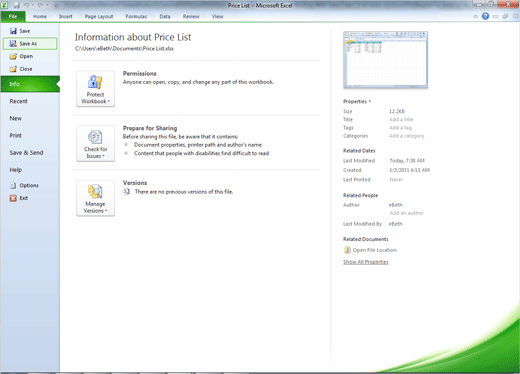
Task: Click the Excel help question mark icon
Action: (485, 16)
